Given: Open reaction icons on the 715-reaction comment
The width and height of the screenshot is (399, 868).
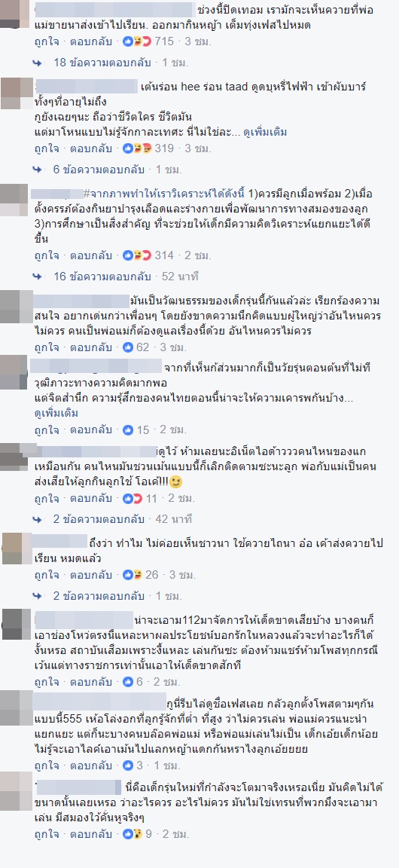Looking at the screenshot, I should [x=132, y=41].
